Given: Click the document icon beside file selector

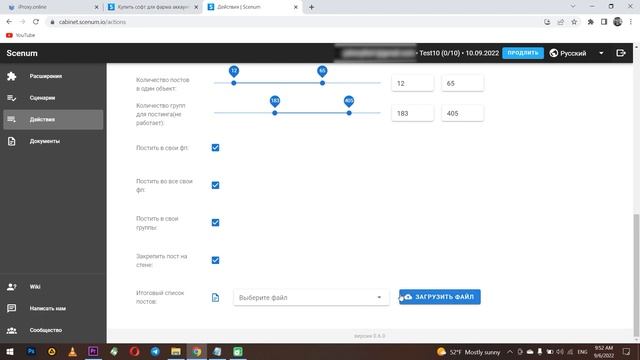Looking at the screenshot, I should [216, 298].
